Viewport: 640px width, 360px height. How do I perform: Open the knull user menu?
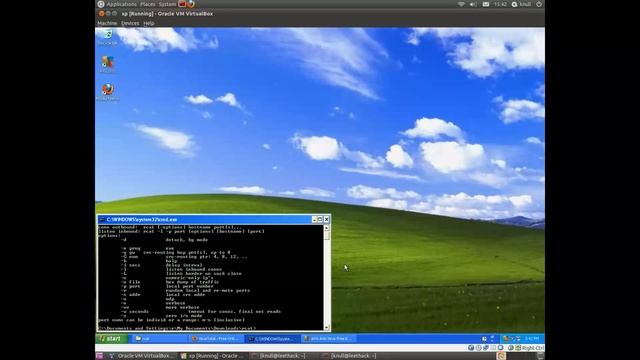[x=521, y=4]
